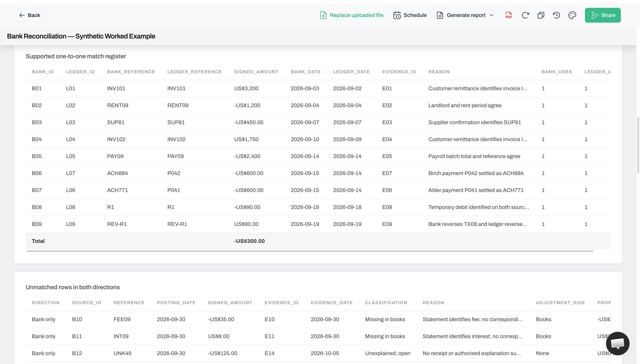Click the duplicate copy icon
This screenshot has width=640, height=364.
click(x=541, y=15)
